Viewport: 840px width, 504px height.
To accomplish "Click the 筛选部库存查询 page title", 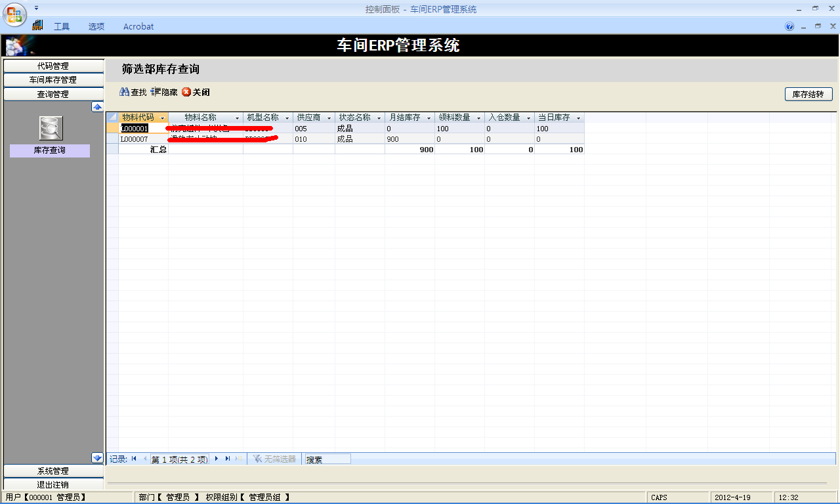I will [161, 69].
